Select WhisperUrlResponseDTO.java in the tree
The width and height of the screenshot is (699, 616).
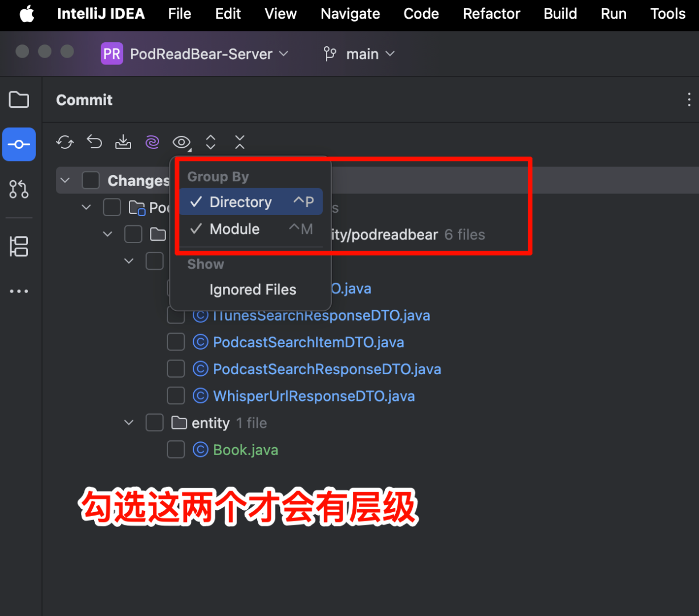(x=314, y=395)
